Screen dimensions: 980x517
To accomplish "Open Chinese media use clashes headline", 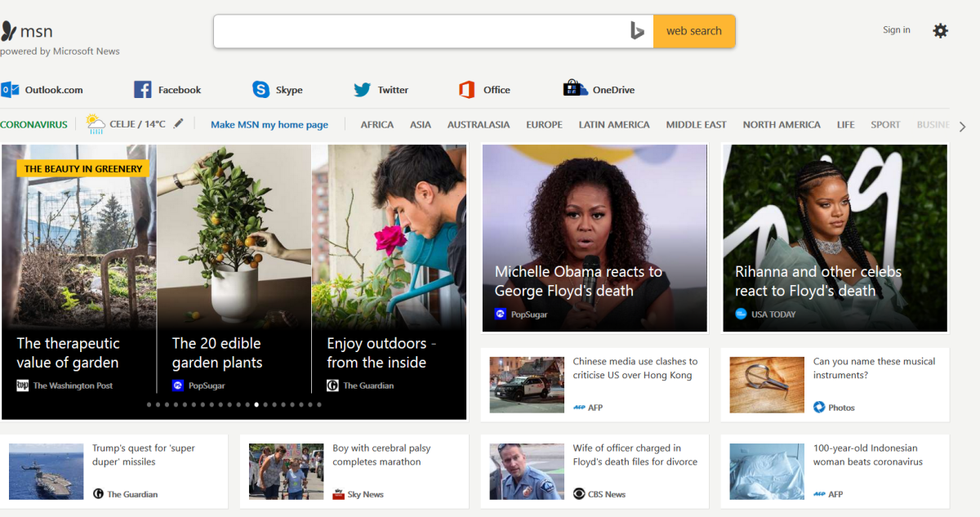I will 635,368.
